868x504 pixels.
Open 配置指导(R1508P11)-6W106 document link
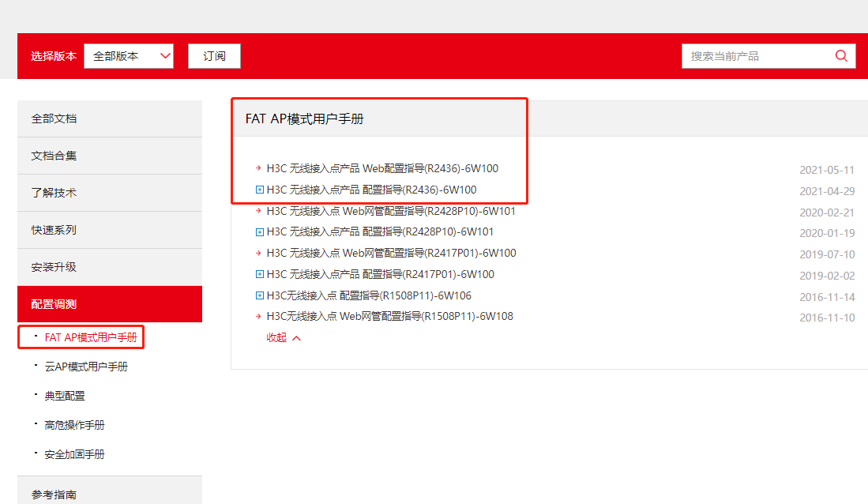pos(369,295)
